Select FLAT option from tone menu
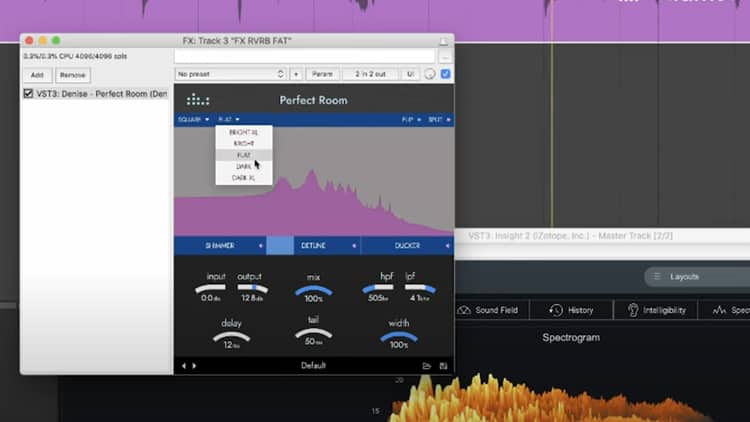This screenshot has height=422, width=750. click(244, 155)
